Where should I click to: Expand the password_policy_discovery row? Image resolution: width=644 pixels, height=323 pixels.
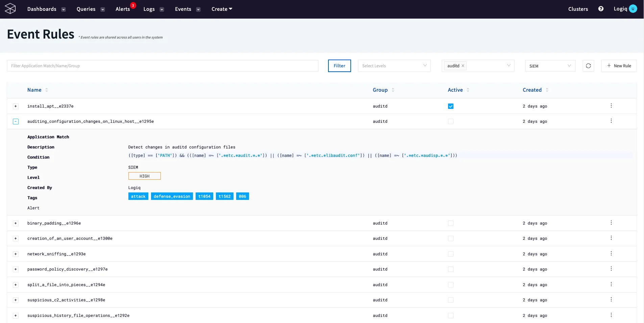tap(16, 269)
